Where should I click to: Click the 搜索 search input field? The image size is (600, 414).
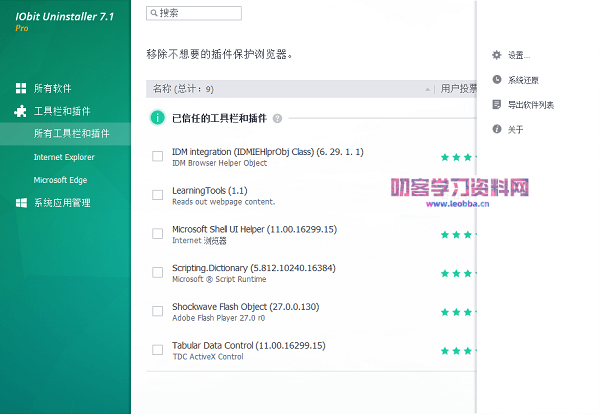[194, 13]
